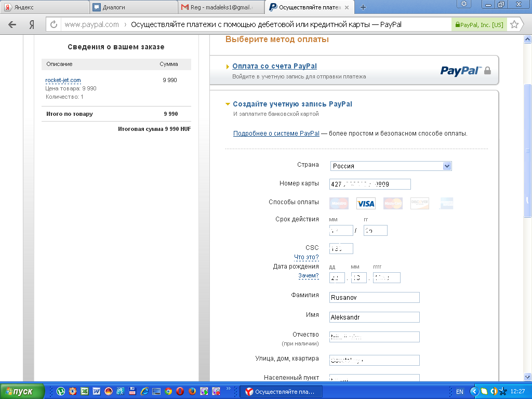Click the page scrollbar down arrow
Viewport: 532px width, 399px height.
point(528,377)
